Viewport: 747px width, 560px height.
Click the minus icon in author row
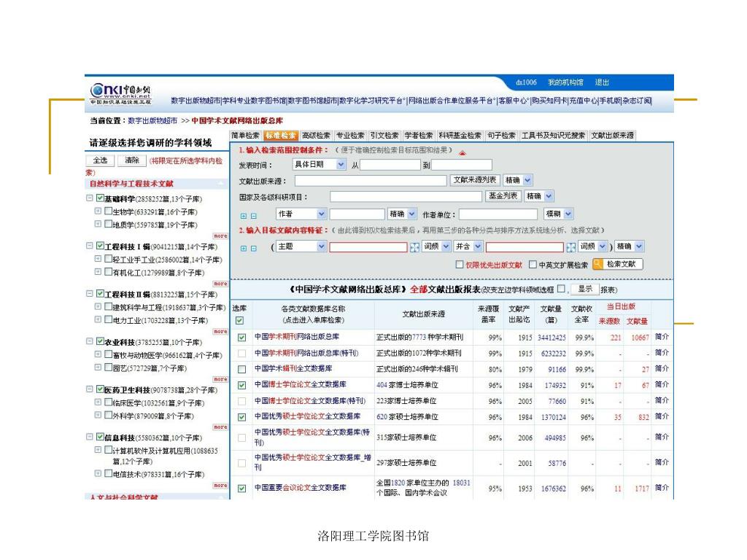point(253,216)
